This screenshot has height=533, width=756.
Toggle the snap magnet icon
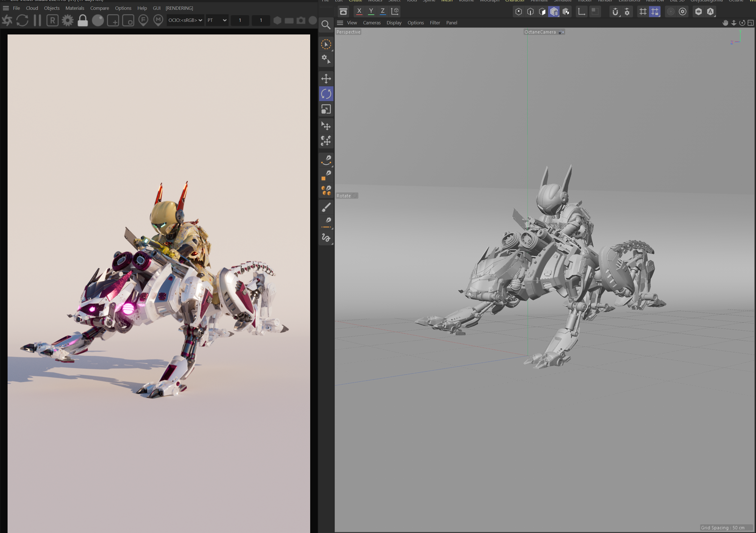(615, 11)
